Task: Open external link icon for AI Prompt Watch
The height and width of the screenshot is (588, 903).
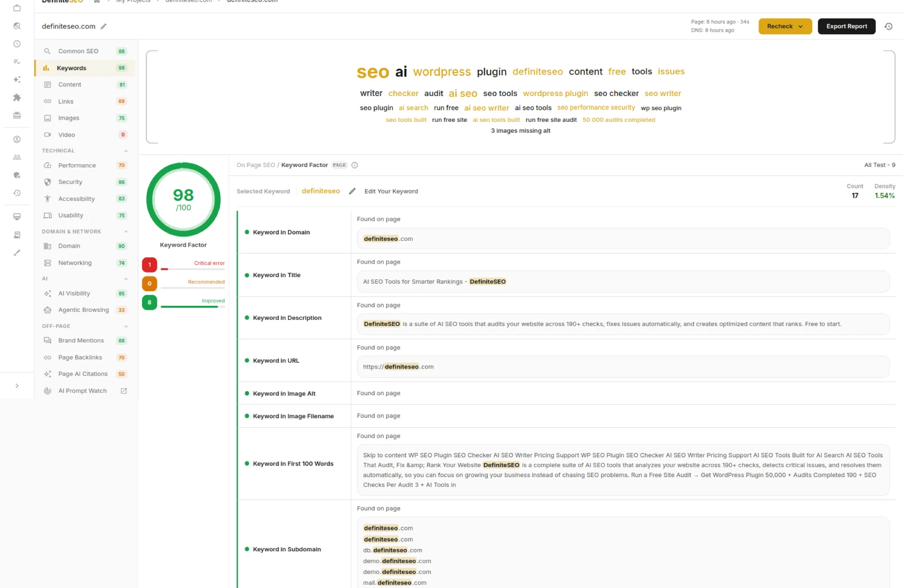Action: coord(124,391)
